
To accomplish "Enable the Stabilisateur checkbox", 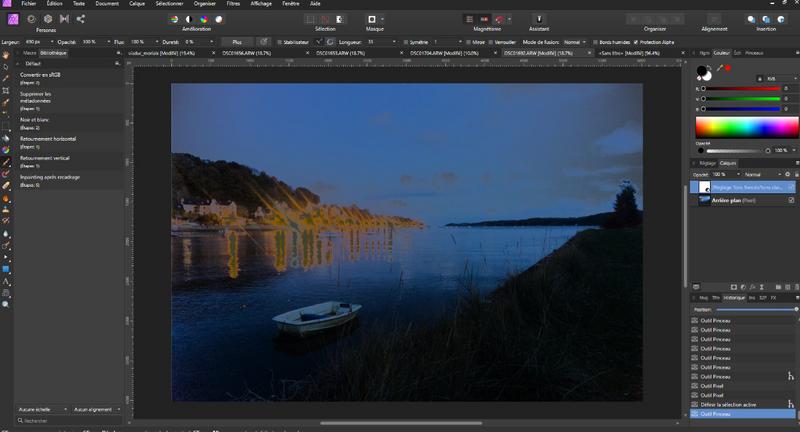I will (x=279, y=42).
